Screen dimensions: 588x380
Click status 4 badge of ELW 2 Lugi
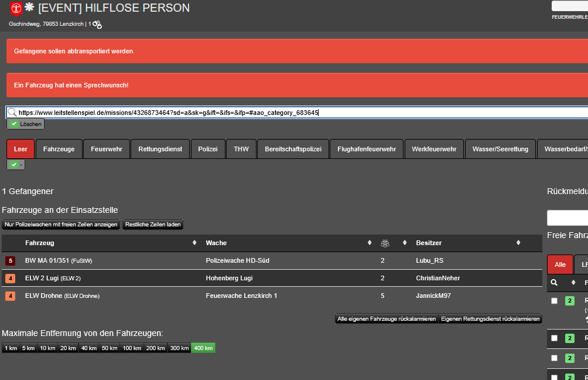pos(11,278)
